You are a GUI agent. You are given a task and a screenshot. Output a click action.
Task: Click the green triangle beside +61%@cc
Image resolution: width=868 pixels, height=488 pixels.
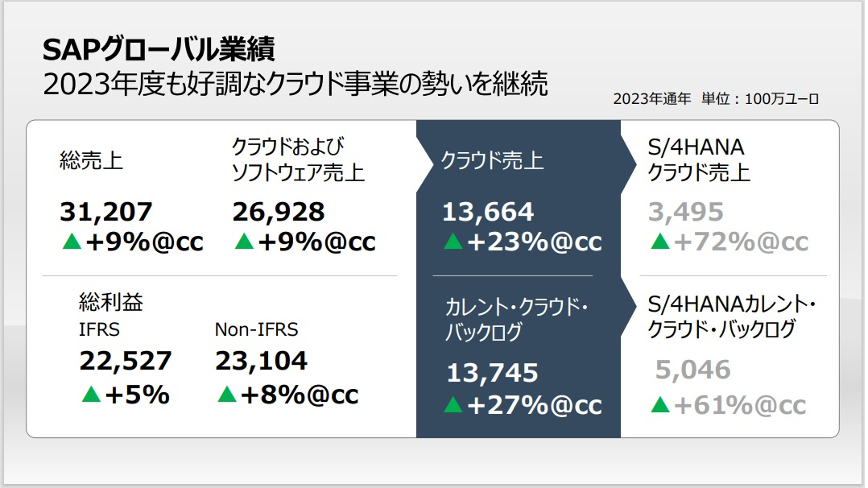click(x=659, y=406)
